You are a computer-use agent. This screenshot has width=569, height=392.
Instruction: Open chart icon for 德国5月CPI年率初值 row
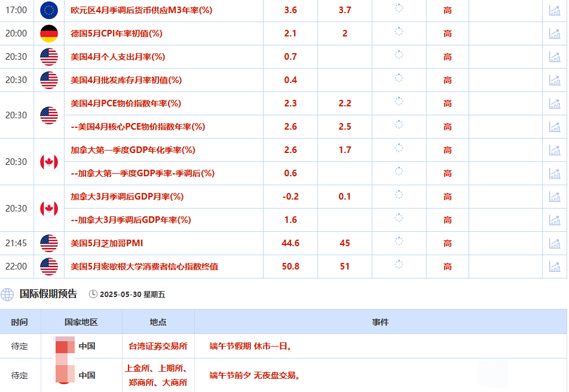click(x=555, y=33)
